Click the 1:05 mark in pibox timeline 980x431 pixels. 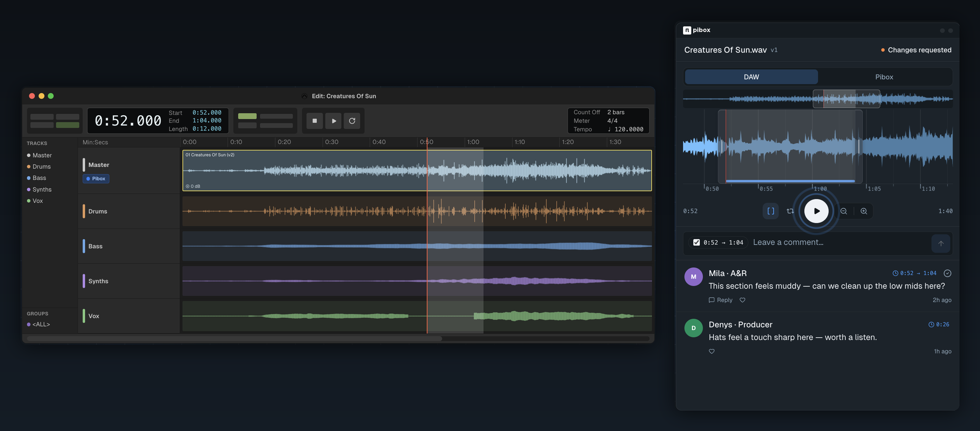pos(874,189)
